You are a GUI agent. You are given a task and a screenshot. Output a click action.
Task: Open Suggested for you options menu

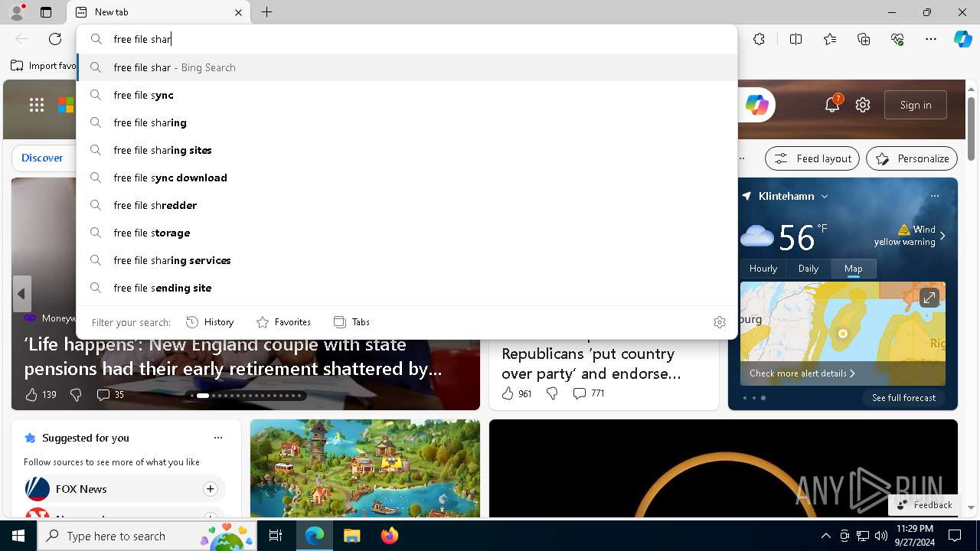tap(218, 438)
